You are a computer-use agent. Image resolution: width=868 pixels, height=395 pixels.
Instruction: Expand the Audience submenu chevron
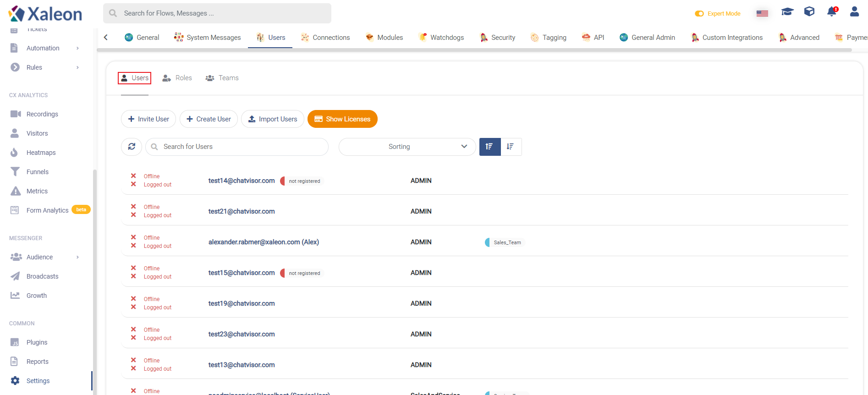click(77, 257)
